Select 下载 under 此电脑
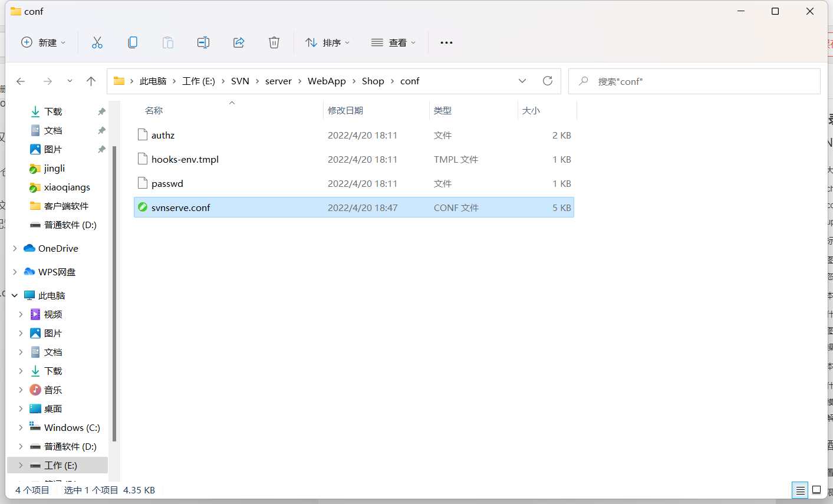 coord(52,371)
